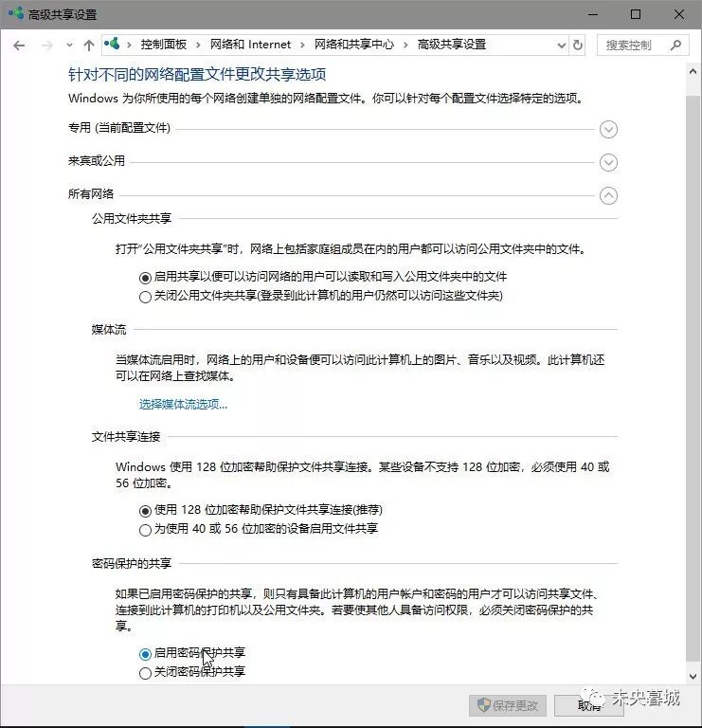Click the search magnifier icon

(676, 45)
